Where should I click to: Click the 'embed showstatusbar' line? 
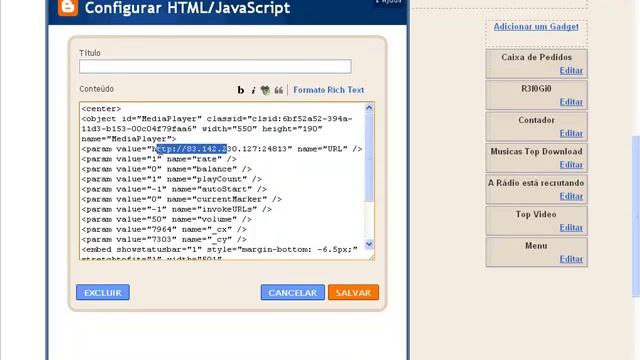(x=220, y=249)
